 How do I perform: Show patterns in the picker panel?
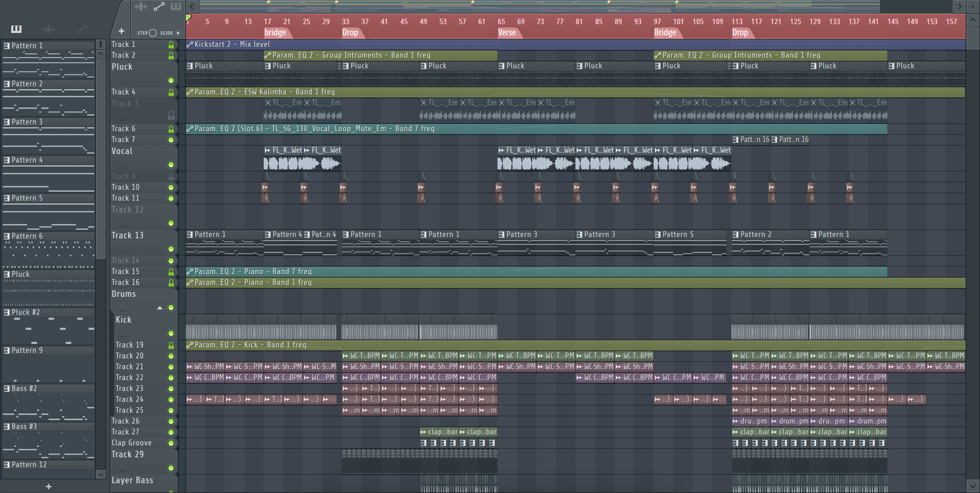pyautogui.click(x=16, y=29)
